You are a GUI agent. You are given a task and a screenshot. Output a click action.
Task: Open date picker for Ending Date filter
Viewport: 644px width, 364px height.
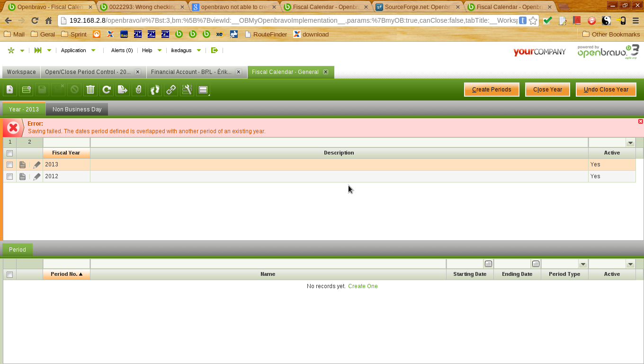[536, 264]
